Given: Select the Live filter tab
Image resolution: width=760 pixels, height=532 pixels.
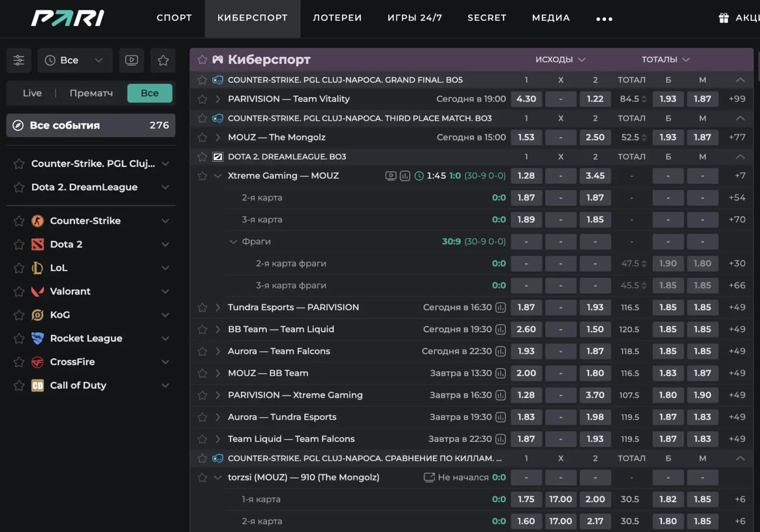Looking at the screenshot, I should pyautogui.click(x=32, y=93).
